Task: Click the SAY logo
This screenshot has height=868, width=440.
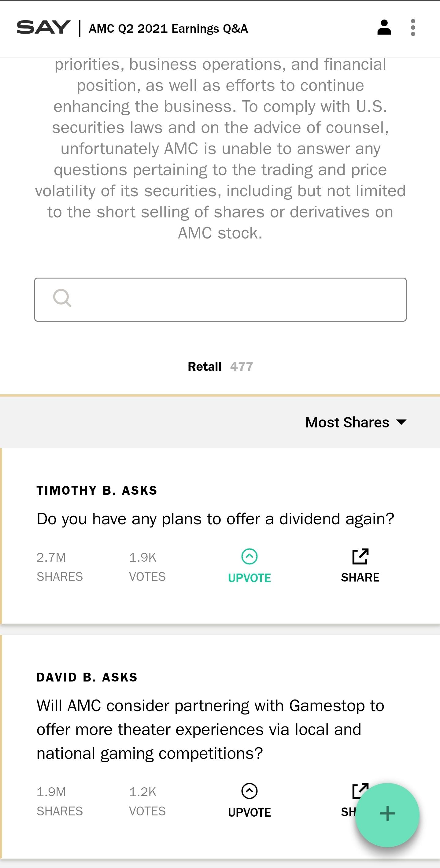Action: click(43, 28)
